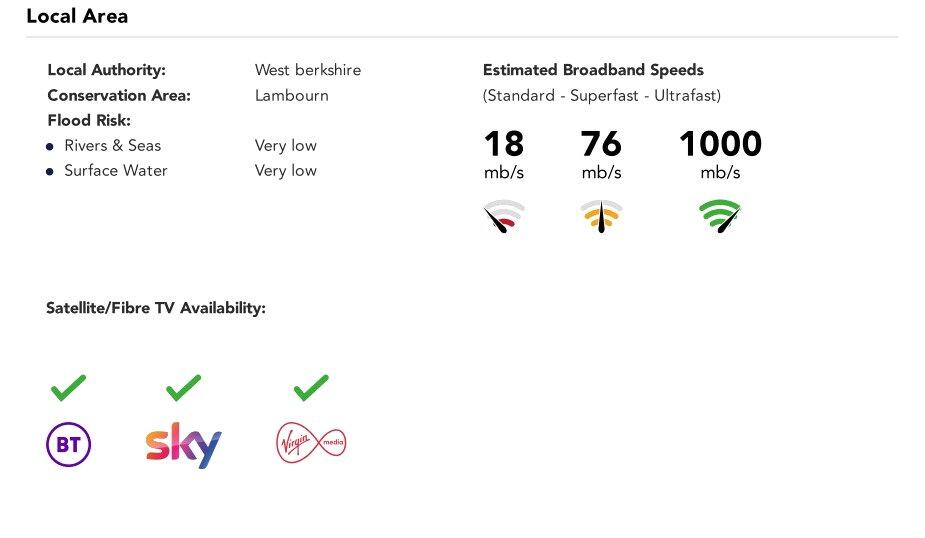The image size is (925, 538).
Task: Click the green checkmark above Virgin Media
Action: click(311, 387)
